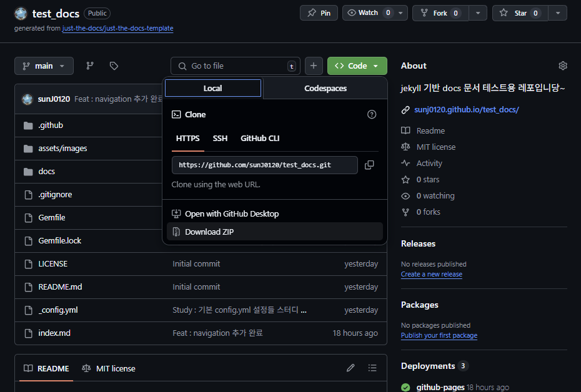Fork the repository
The height and width of the screenshot is (392, 581).
click(x=440, y=13)
